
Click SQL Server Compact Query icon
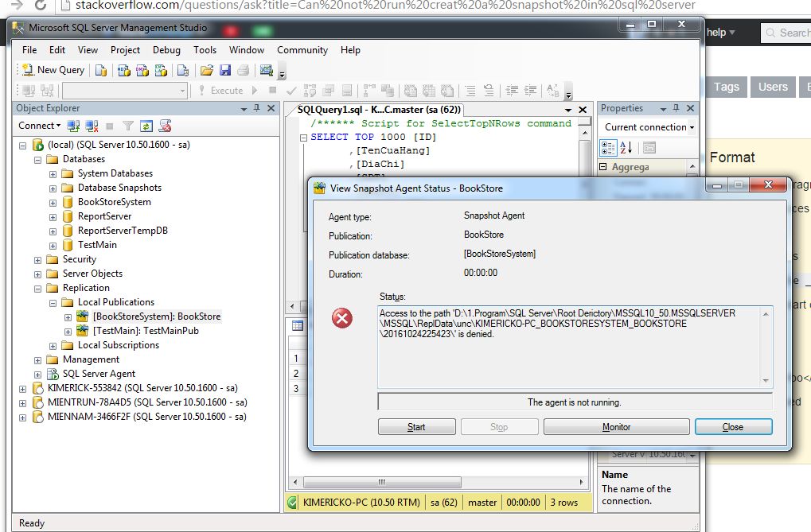(x=182, y=70)
